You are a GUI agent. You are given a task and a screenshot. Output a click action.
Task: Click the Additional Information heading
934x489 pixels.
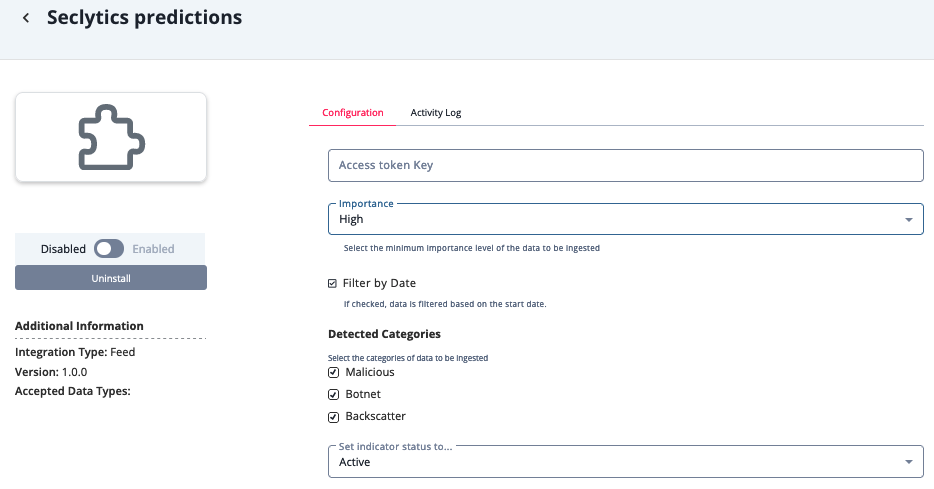79,326
